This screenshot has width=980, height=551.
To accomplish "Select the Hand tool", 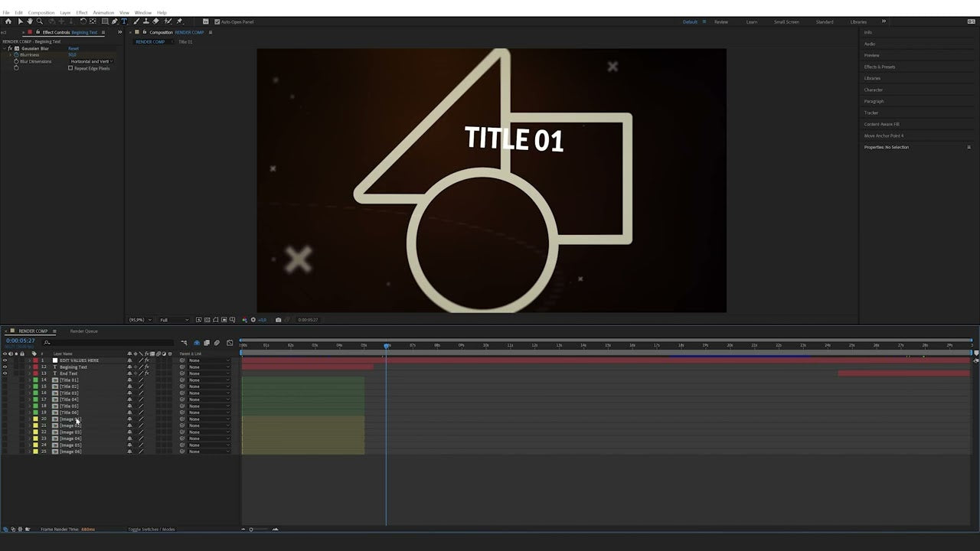I will (29, 21).
